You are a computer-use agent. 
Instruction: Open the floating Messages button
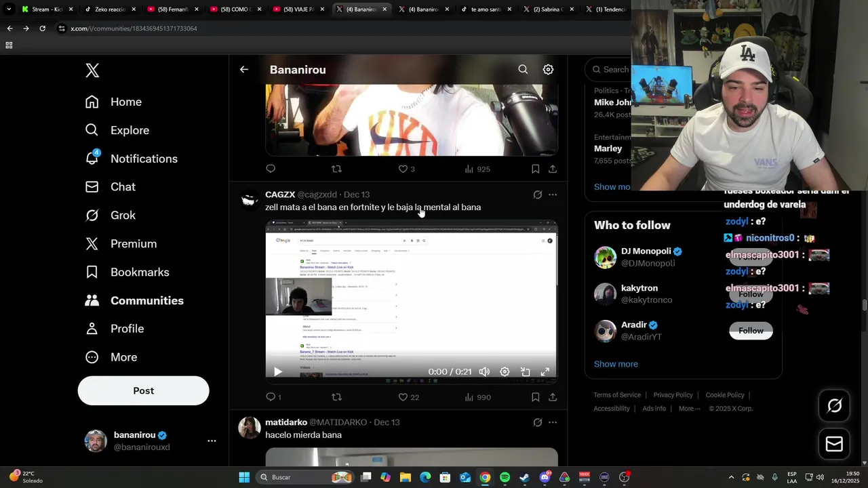834,444
